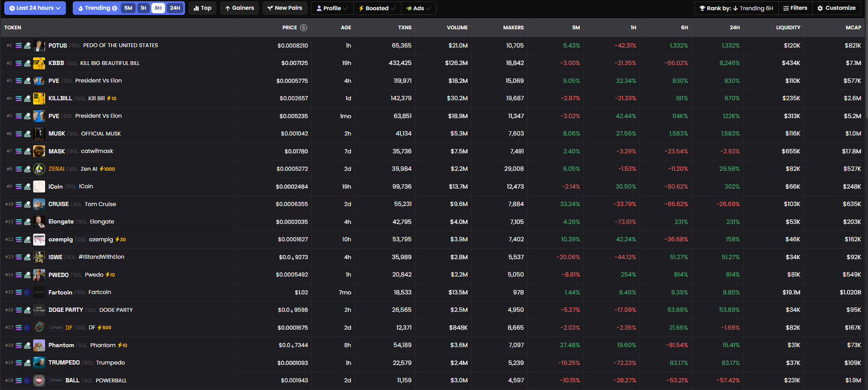This screenshot has width=868, height=390.
Task: Sort by the MAKERS column header
Action: [x=513, y=28]
